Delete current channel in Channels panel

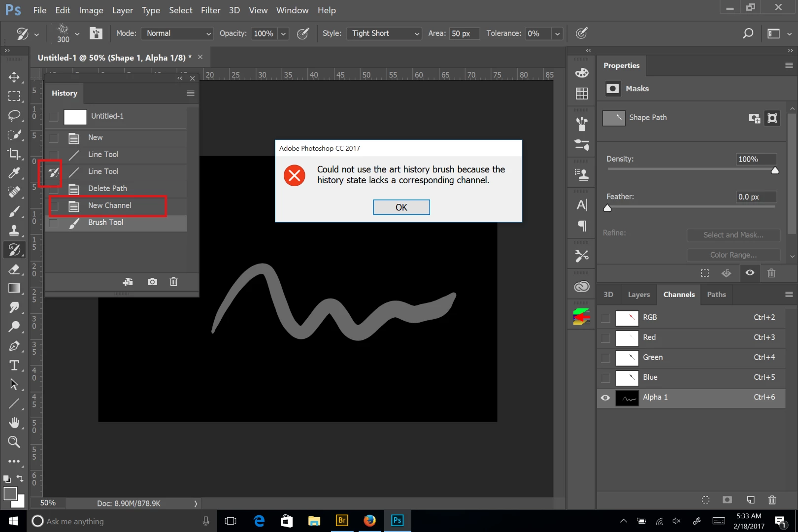click(772, 499)
